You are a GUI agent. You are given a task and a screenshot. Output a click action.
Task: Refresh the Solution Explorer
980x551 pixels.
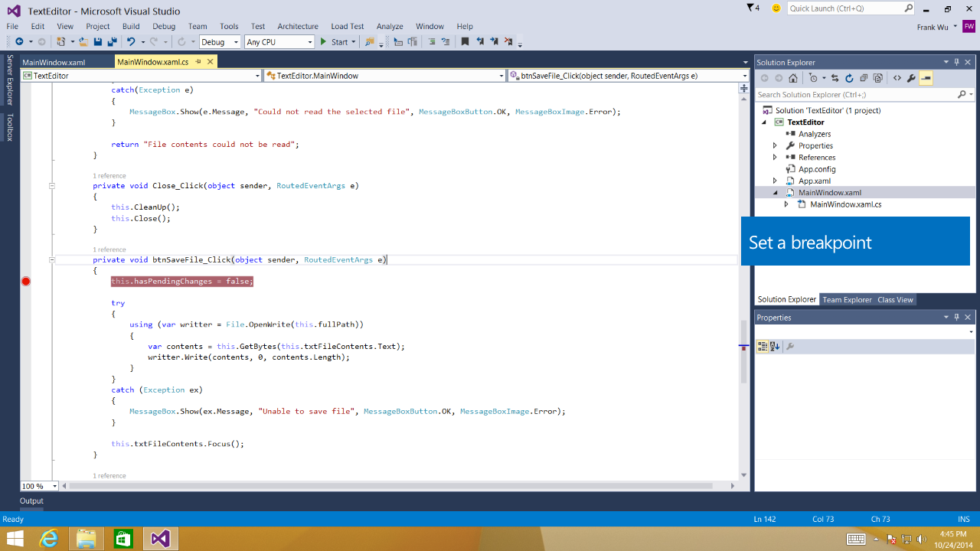pos(849,78)
